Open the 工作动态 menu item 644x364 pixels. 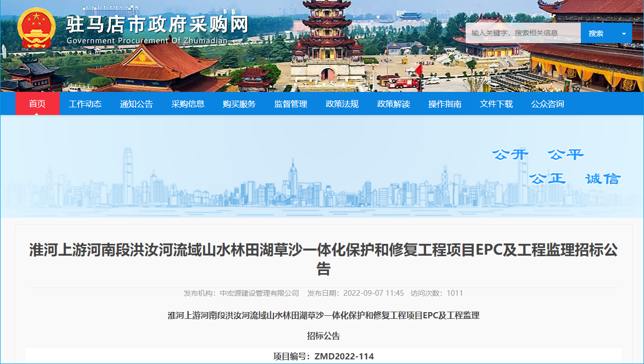[85, 104]
